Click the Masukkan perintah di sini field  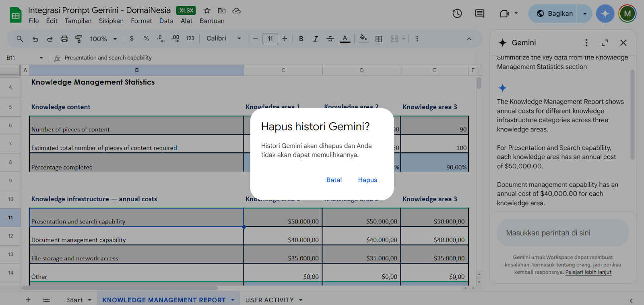(562, 233)
